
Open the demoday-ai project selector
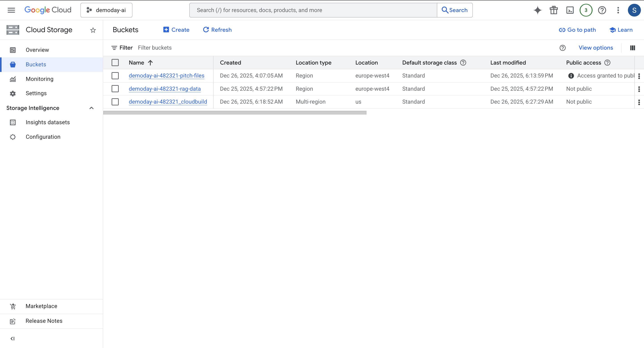[106, 10]
